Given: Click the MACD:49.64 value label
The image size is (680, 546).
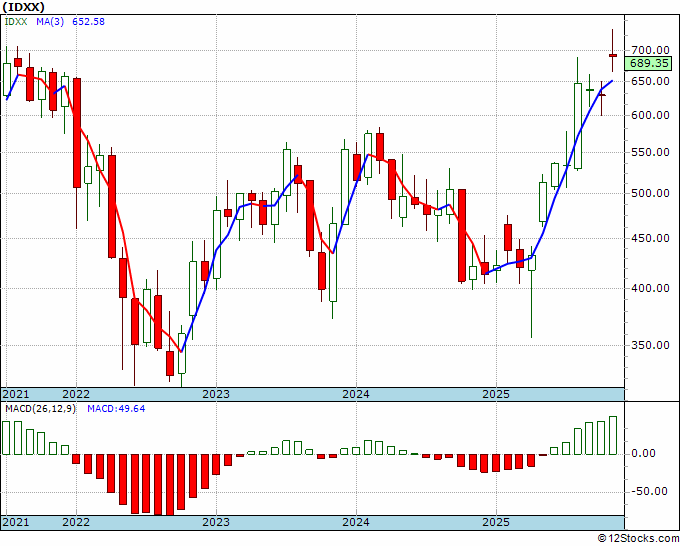Looking at the screenshot, I should (x=116, y=409).
